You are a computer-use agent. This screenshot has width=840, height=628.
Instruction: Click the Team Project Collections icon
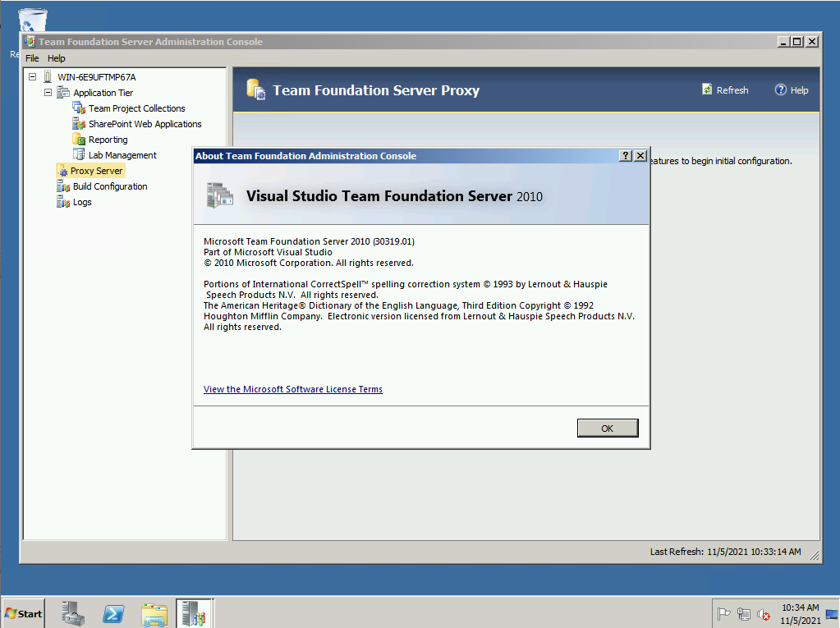pos(79,108)
